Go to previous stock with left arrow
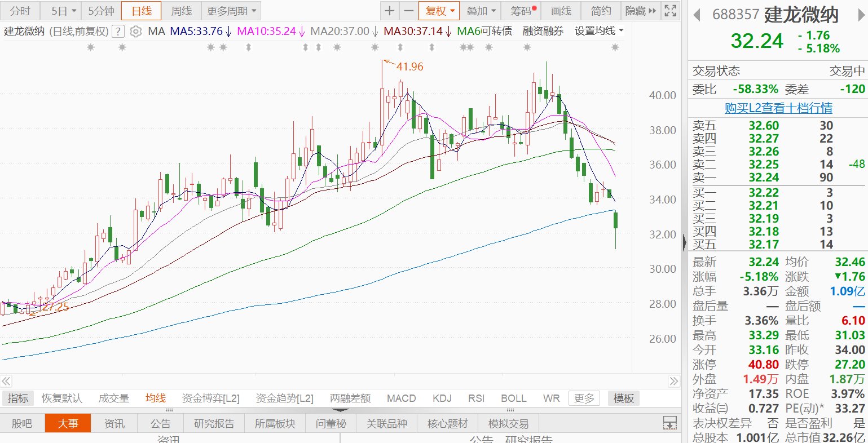The image size is (868, 443). coord(697,15)
